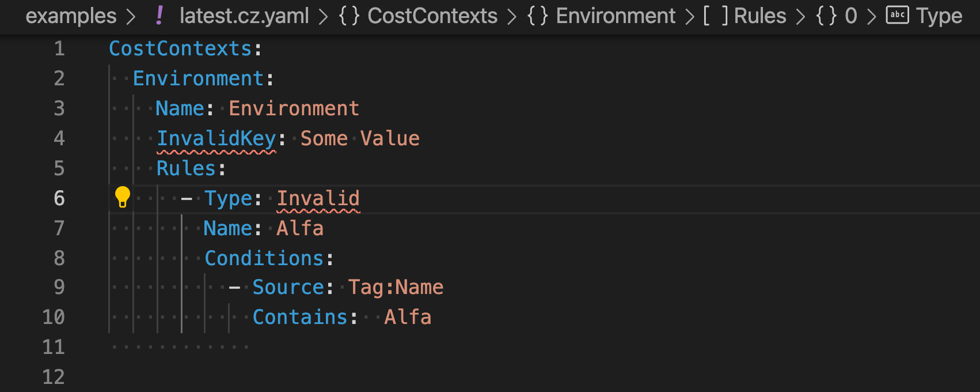Click the abc string icon beside Type
This screenshot has width=980, height=392.
click(897, 16)
